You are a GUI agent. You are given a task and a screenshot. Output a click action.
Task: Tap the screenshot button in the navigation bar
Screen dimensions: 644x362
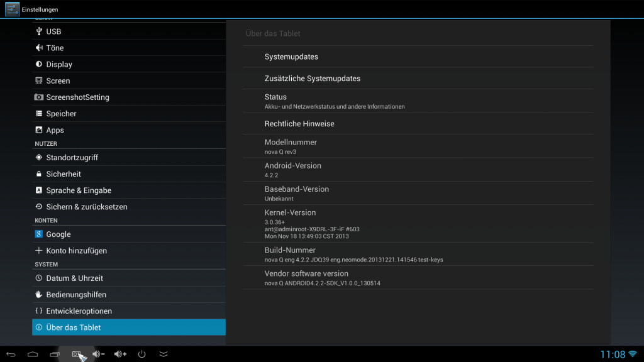coord(76,354)
